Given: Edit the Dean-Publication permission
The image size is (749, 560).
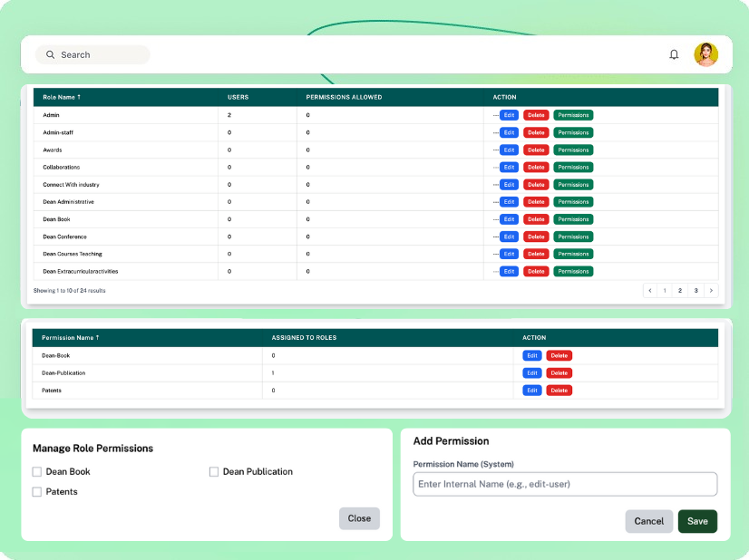Looking at the screenshot, I should [532, 373].
